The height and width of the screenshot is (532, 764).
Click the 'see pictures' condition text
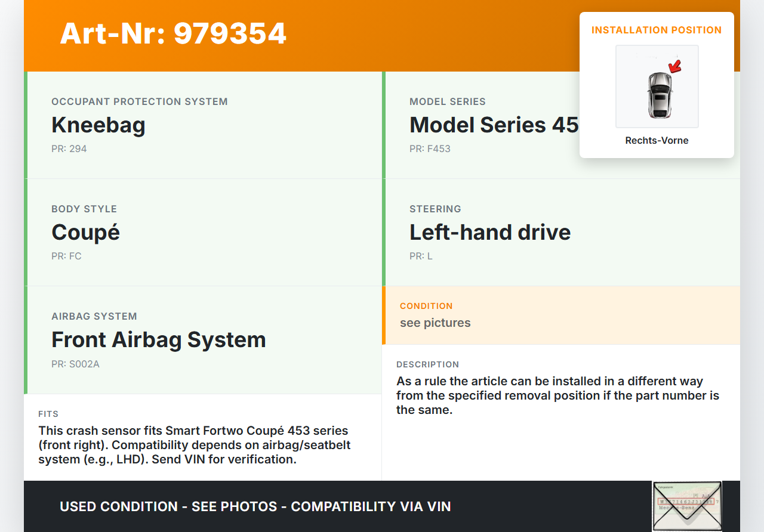tap(435, 323)
